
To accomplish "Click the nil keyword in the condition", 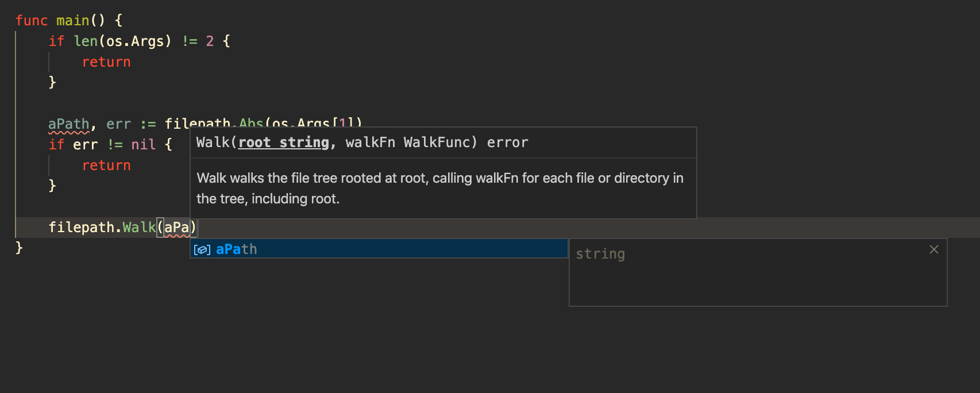I will click(x=142, y=144).
